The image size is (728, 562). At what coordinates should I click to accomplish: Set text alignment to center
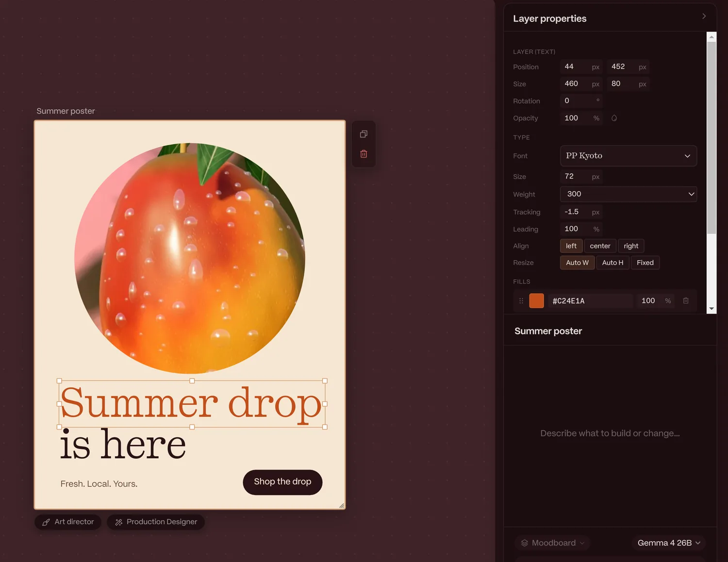(600, 246)
